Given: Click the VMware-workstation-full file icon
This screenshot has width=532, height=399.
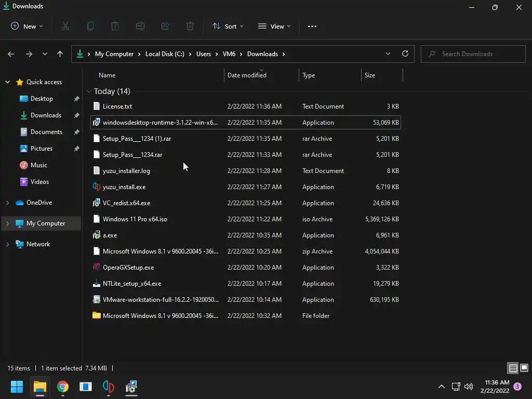Looking at the screenshot, I should [x=96, y=299].
